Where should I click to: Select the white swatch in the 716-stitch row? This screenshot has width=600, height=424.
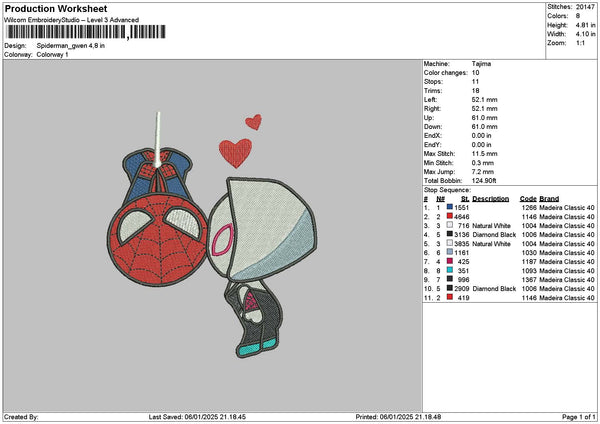(x=450, y=225)
